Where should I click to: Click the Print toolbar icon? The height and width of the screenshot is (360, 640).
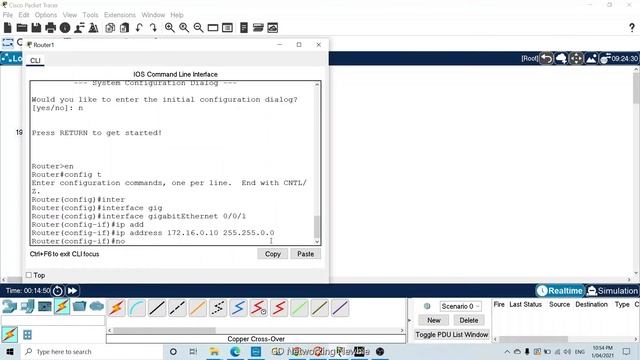pos(51,28)
